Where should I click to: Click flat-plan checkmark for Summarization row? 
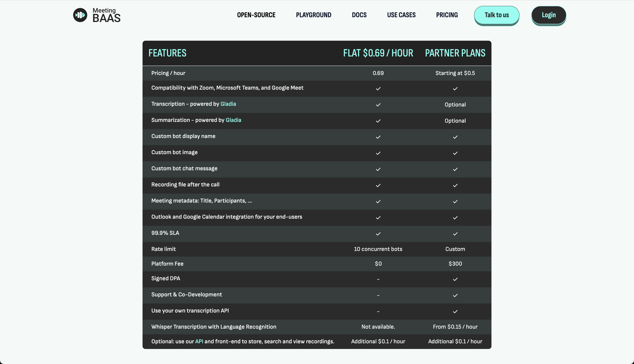click(x=378, y=121)
